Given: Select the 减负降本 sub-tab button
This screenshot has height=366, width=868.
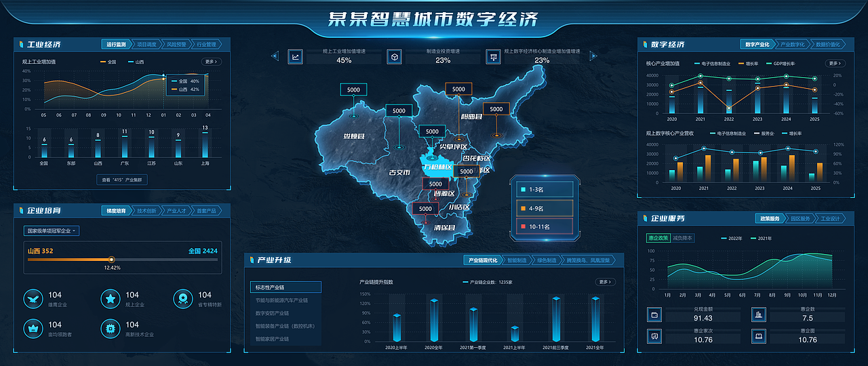Looking at the screenshot, I should [x=683, y=239].
